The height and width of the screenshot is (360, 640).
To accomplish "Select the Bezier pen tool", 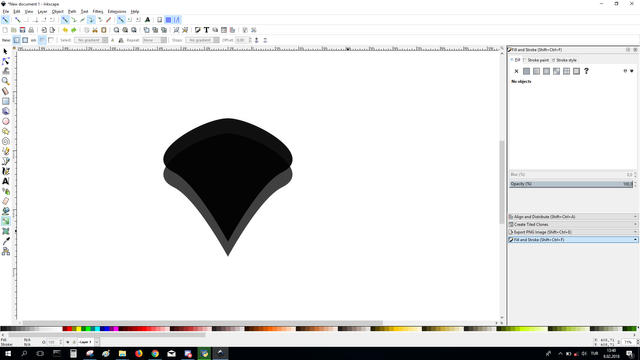I will pyautogui.click(x=5, y=161).
